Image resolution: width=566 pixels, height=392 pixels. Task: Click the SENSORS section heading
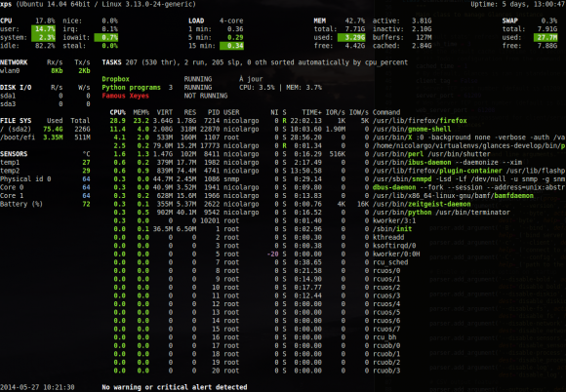coord(14,154)
